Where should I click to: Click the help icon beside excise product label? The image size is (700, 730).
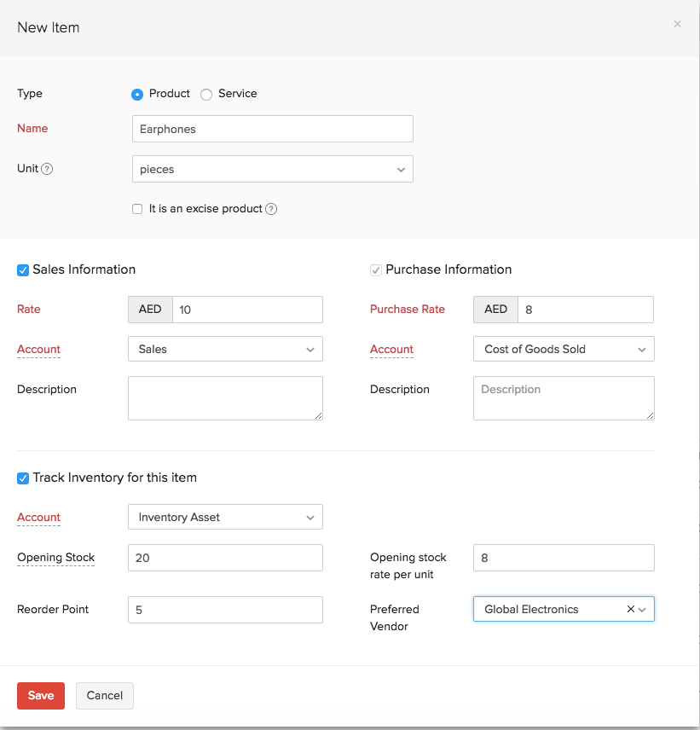[271, 209]
